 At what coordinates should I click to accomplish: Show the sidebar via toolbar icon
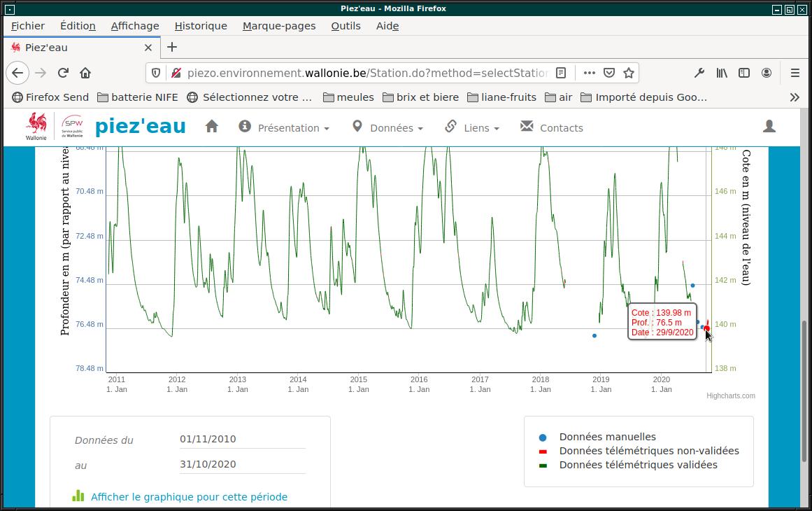pos(744,73)
